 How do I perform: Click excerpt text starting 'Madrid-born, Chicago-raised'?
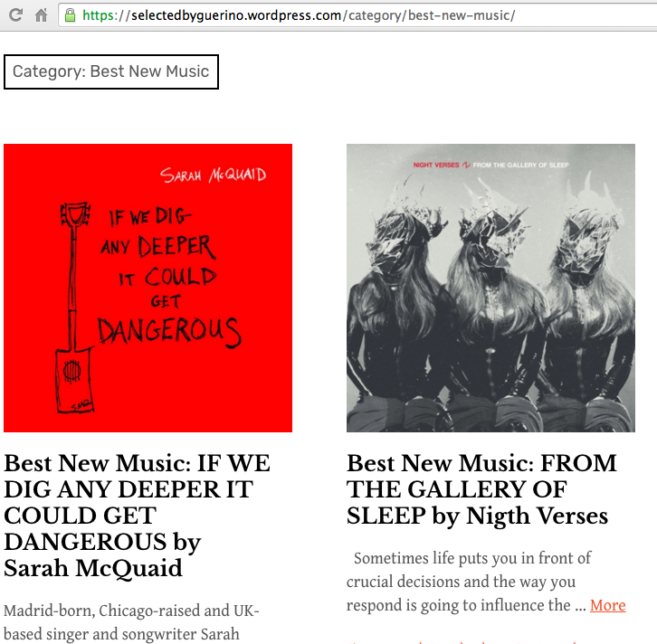131,622
